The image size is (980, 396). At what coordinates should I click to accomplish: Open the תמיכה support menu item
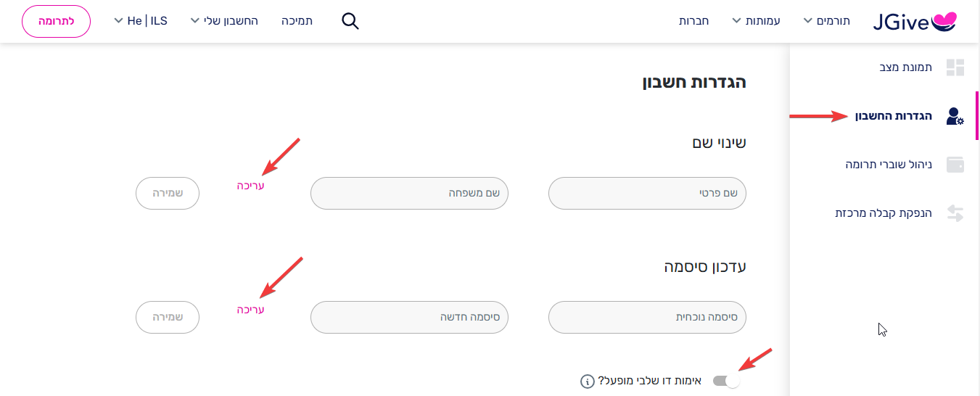(x=297, y=21)
